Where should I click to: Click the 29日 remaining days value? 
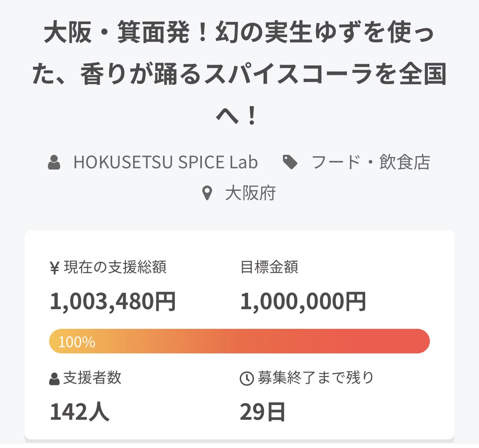[262, 412]
